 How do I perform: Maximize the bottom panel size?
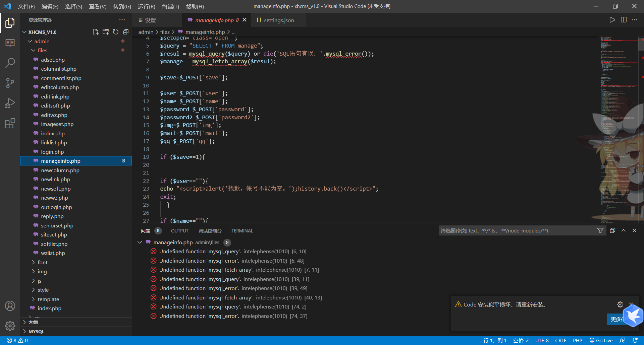click(x=624, y=230)
